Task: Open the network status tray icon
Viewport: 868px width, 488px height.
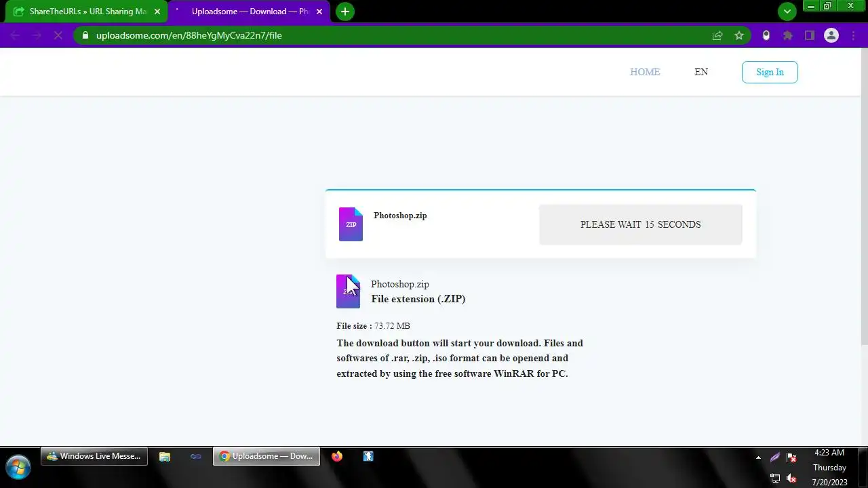Action: tap(775, 478)
